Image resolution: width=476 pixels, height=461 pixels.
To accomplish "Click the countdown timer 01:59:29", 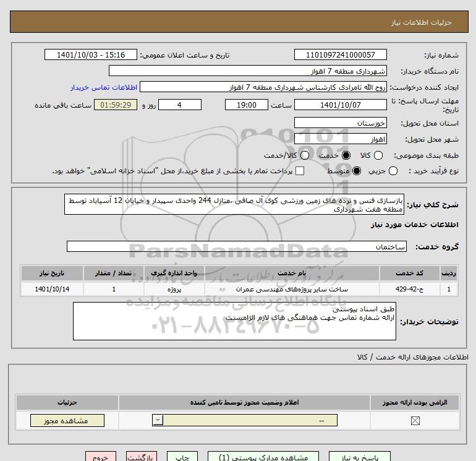I will click(116, 105).
